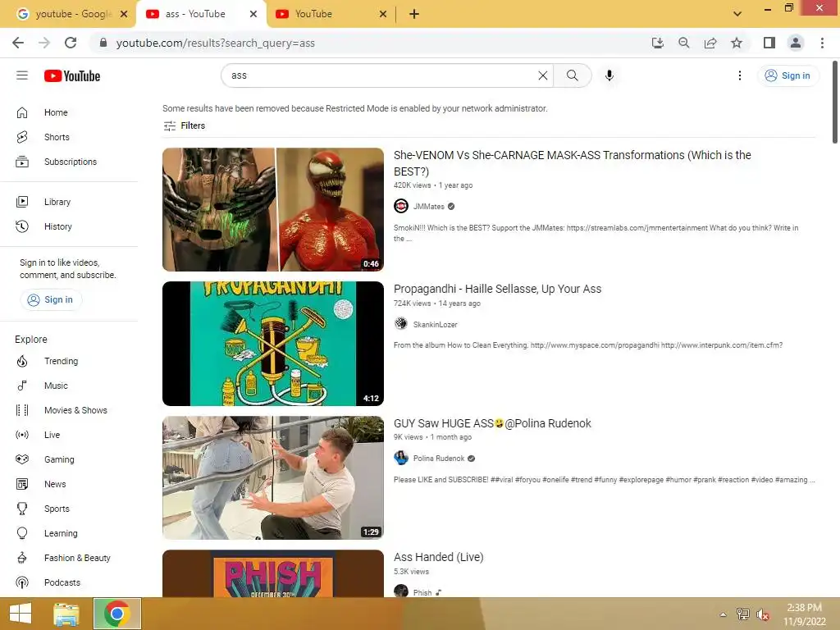Image resolution: width=840 pixels, height=630 pixels.
Task: Go back with browser back arrow
Action: click(x=18, y=43)
